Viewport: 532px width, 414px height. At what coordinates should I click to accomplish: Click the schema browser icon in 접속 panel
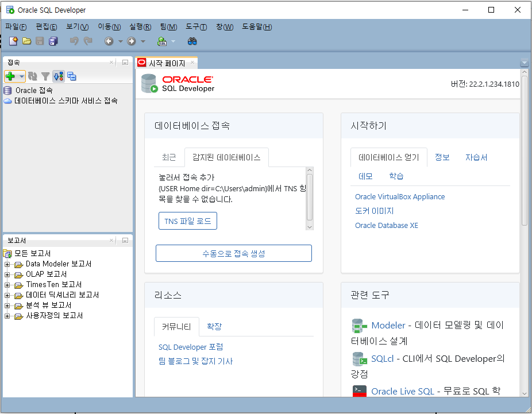pyautogui.click(x=72, y=76)
